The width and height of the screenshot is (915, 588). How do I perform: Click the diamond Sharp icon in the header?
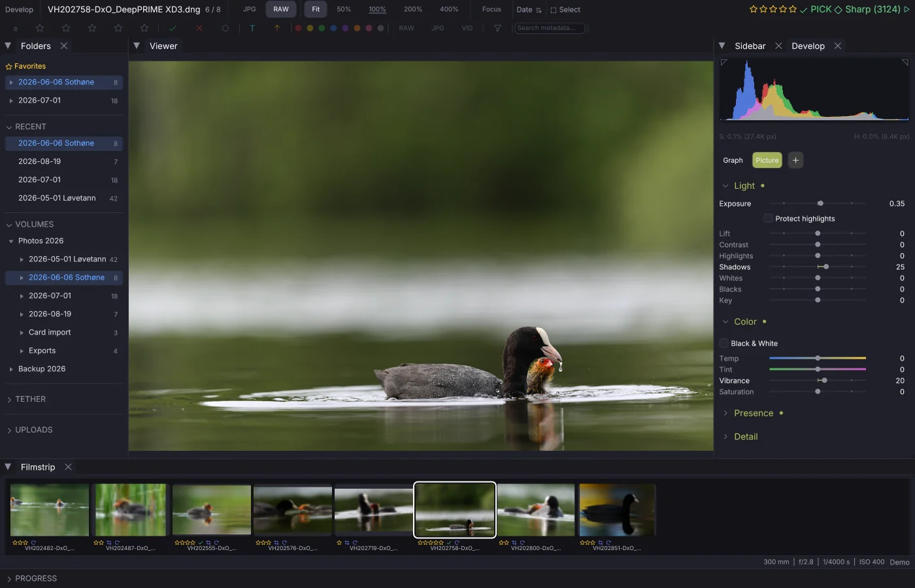pos(839,9)
